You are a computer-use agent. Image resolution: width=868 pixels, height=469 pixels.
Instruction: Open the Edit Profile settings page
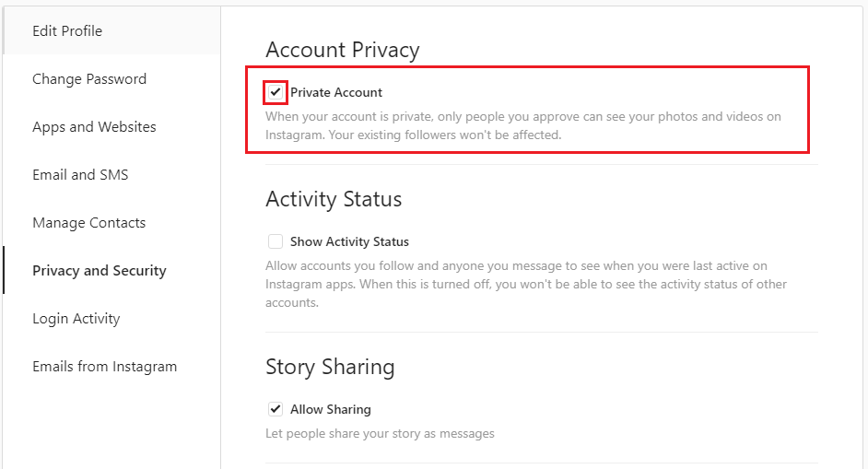(67, 31)
